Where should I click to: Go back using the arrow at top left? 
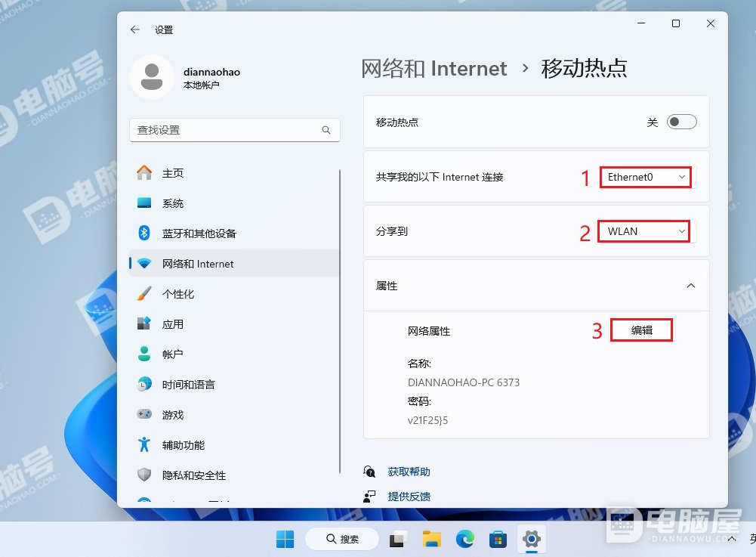[x=134, y=29]
